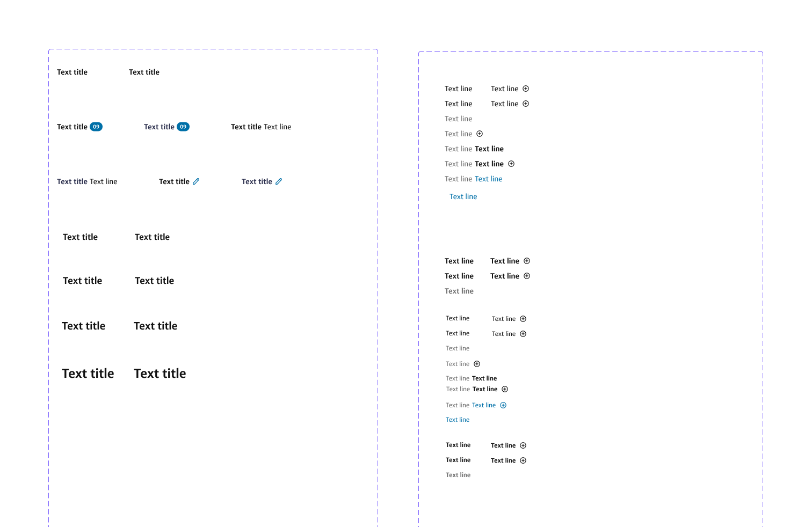
Task: Select the smaller bold gray "Text line" at the panel bottom
Action: [x=458, y=475]
